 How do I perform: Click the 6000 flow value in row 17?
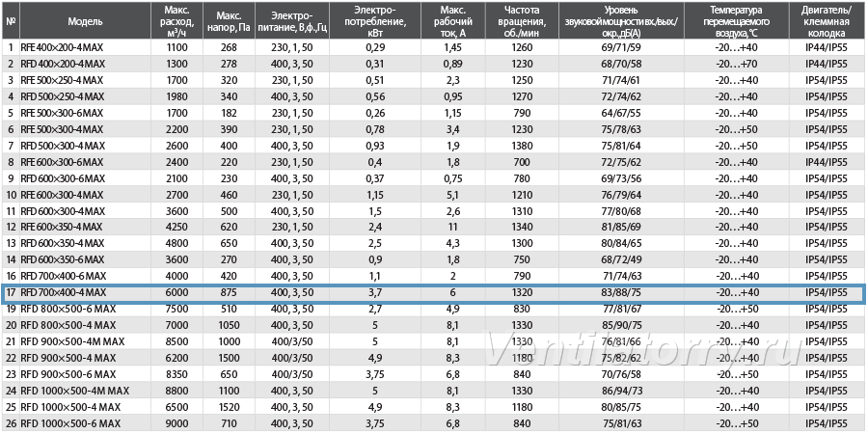[177, 293]
